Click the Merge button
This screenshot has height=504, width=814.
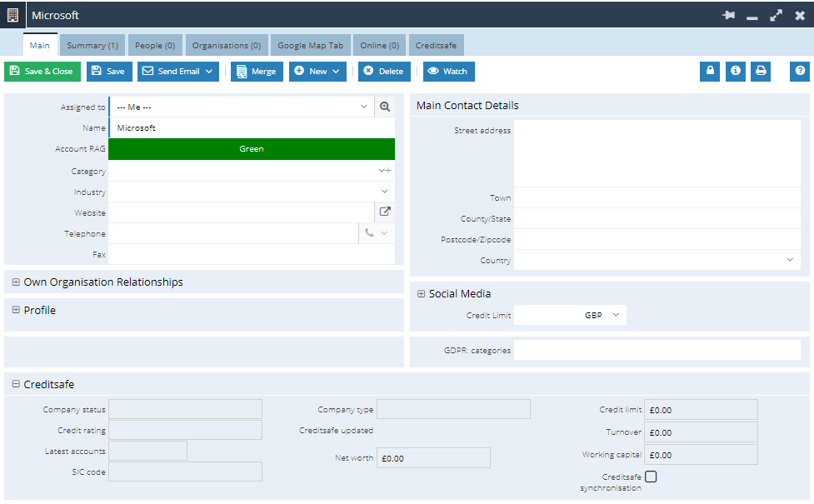(x=257, y=71)
